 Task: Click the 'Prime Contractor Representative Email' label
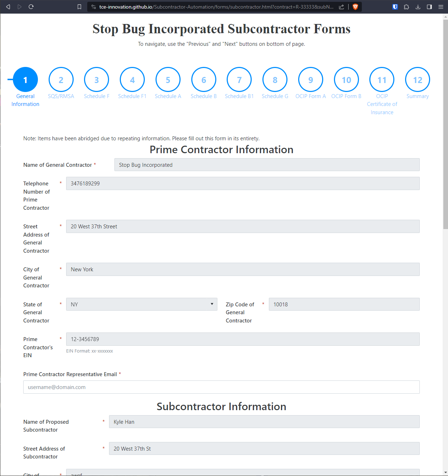click(x=70, y=374)
